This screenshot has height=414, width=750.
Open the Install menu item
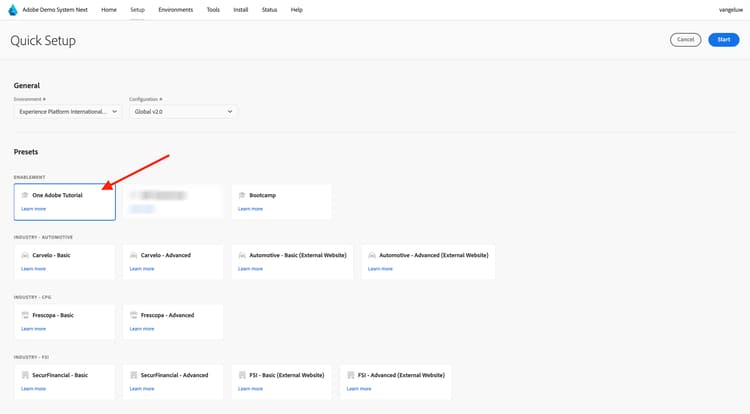point(241,10)
